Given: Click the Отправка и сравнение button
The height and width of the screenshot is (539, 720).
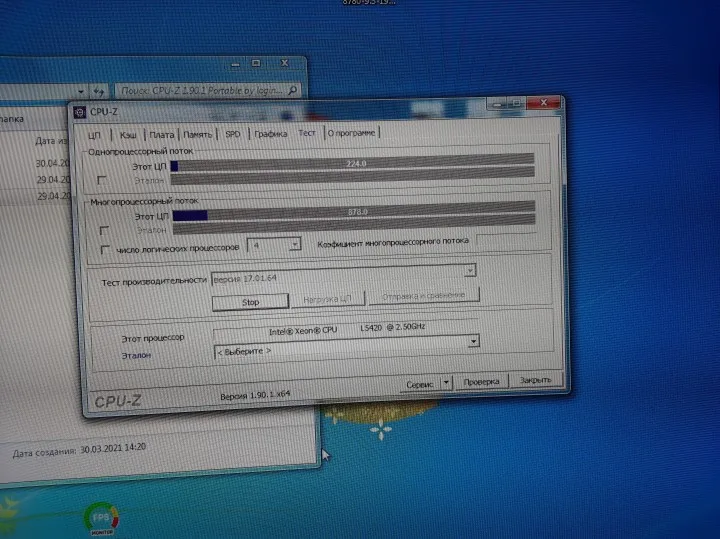Looking at the screenshot, I should pyautogui.click(x=423, y=295).
